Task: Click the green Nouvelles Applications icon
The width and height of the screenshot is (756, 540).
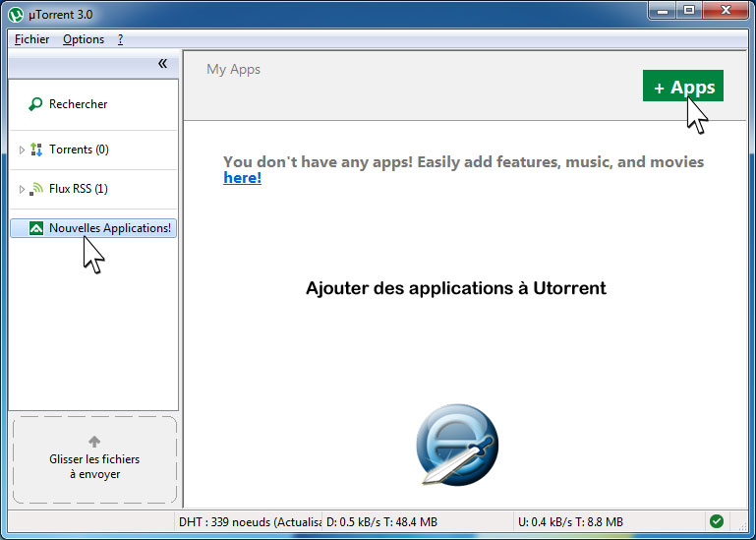Action: coord(36,228)
